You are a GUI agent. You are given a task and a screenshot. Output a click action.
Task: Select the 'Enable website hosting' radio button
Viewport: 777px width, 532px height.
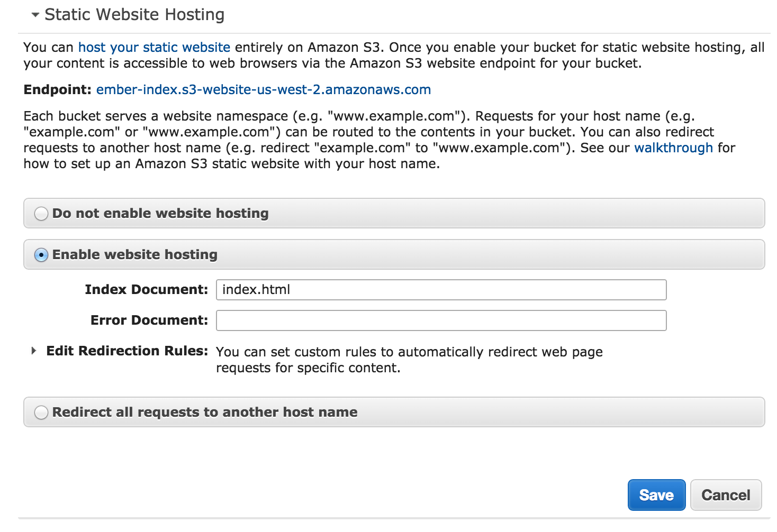(x=41, y=255)
